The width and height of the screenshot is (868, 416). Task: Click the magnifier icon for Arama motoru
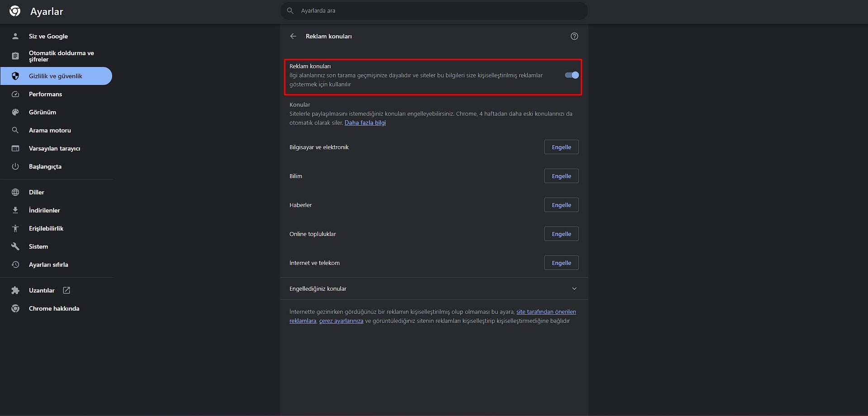click(x=15, y=130)
